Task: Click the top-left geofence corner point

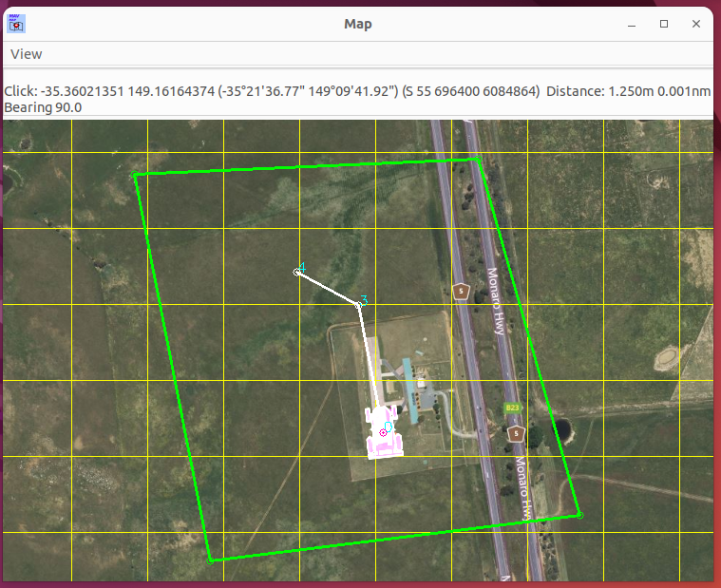Action: 134,174
